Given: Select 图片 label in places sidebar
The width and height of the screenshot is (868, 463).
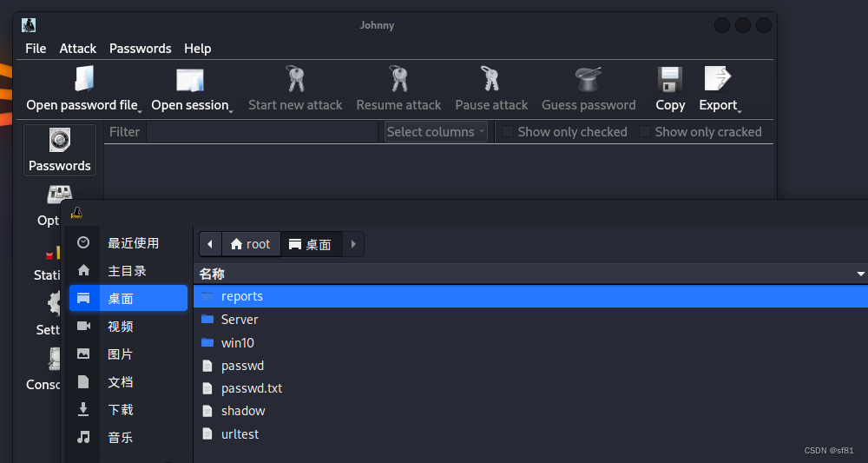Looking at the screenshot, I should coord(121,354).
